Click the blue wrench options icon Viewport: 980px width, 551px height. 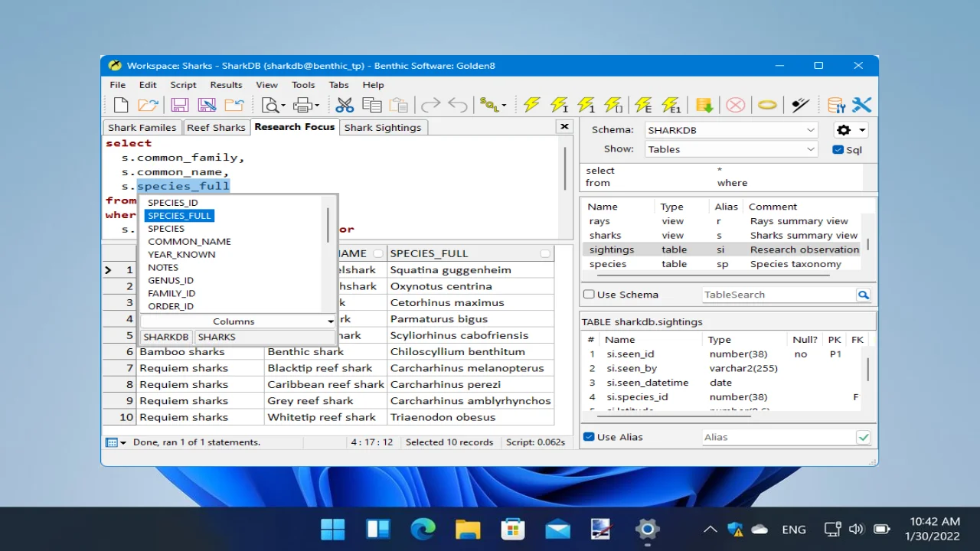862,105
